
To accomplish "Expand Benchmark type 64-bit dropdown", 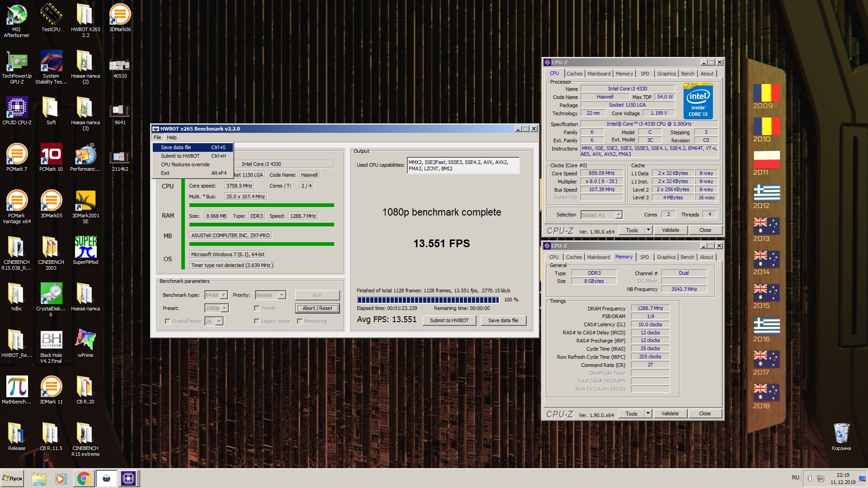I will pyautogui.click(x=224, y=295).
